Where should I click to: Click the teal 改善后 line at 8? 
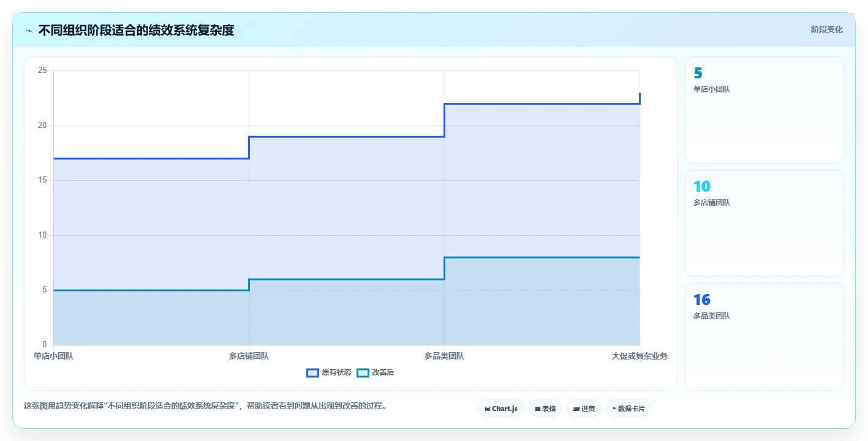(x=542, y=257)
